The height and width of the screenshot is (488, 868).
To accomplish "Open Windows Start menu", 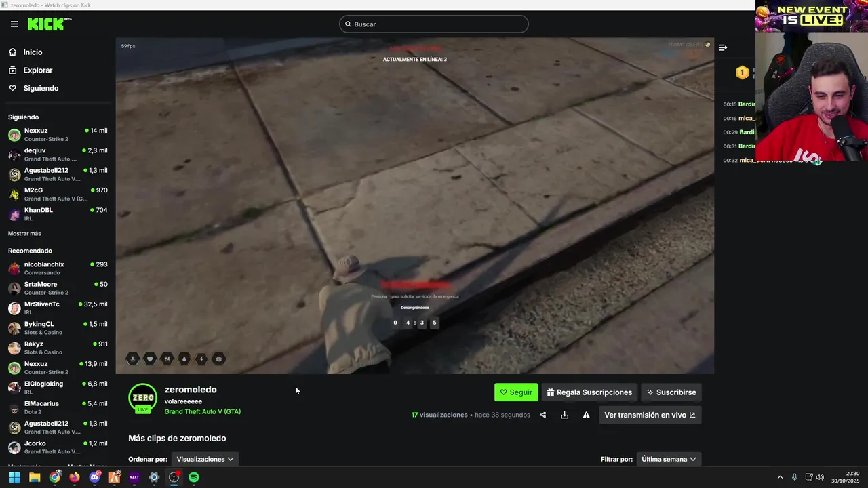I will 14,477.
